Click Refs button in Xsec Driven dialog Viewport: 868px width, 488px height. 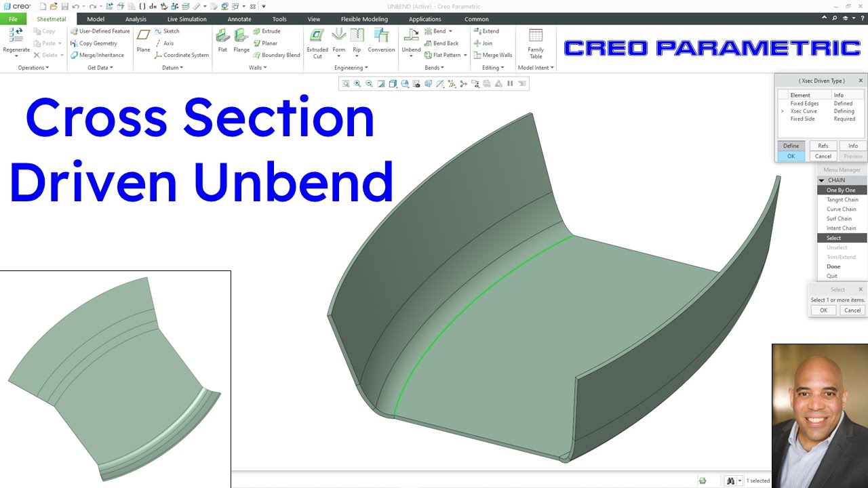[x=823, y=146]
